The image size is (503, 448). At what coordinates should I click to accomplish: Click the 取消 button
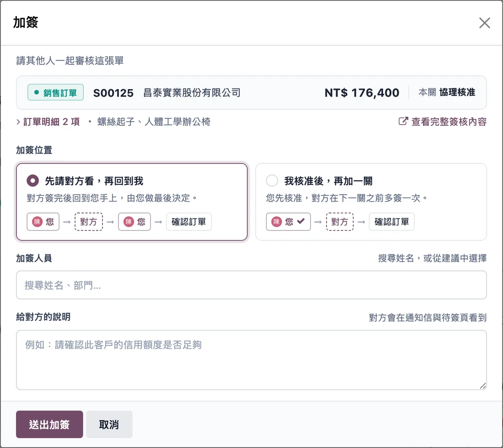tap(109, 424)
